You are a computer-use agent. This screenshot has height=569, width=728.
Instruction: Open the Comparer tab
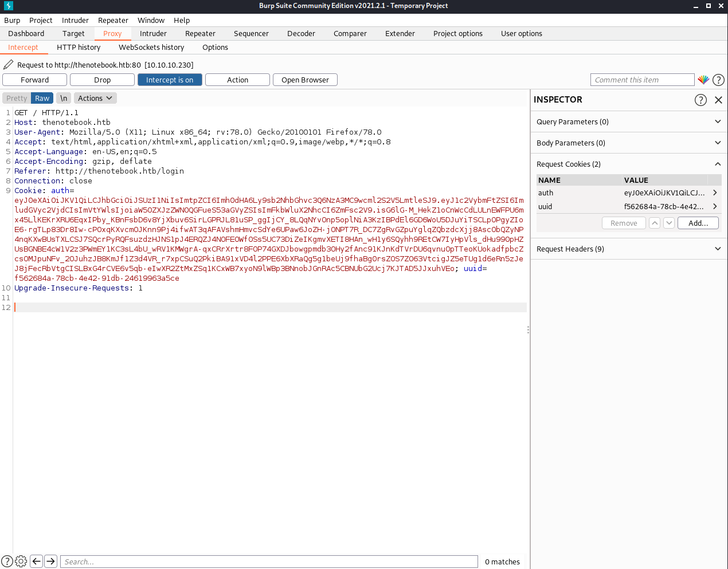(x=350, y=33)
